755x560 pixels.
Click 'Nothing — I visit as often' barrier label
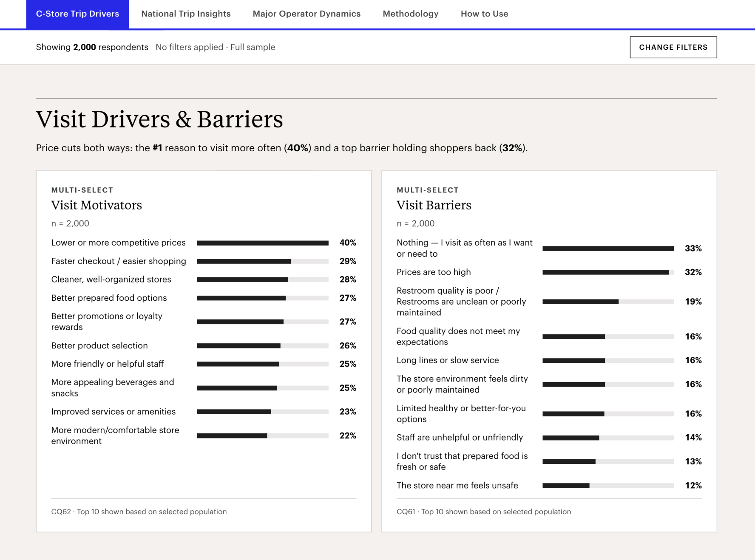click(x=464, y=248)
